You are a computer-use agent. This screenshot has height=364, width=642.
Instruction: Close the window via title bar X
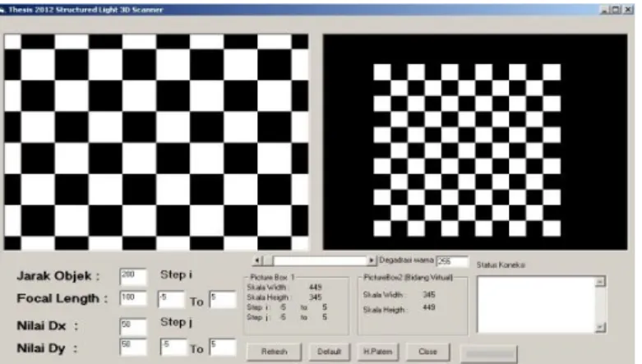[628, 9]
